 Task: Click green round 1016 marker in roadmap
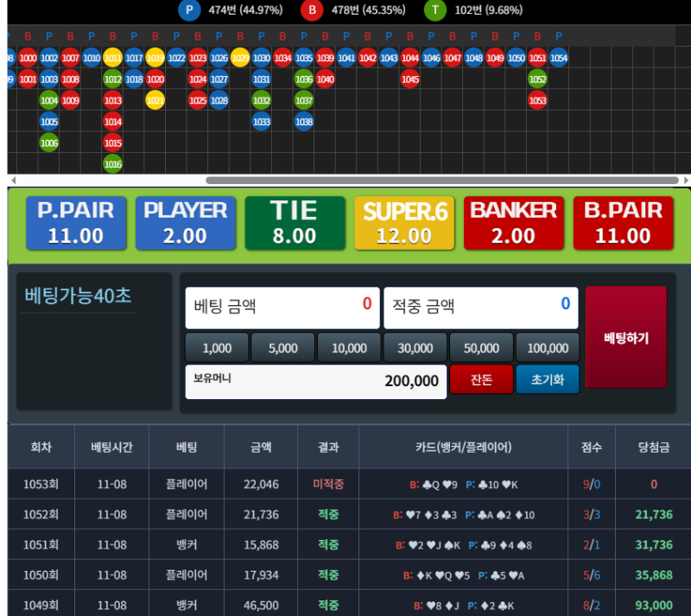point(112,163)
